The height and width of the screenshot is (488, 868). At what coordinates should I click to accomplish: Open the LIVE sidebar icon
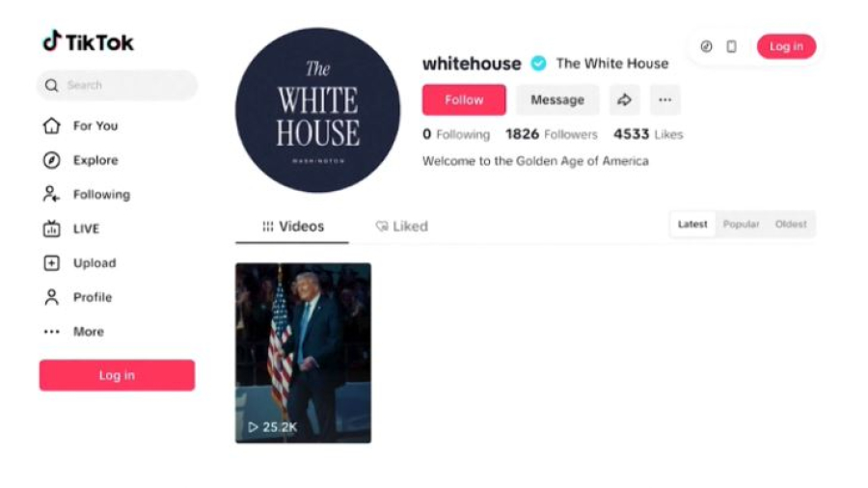[51, 229]
